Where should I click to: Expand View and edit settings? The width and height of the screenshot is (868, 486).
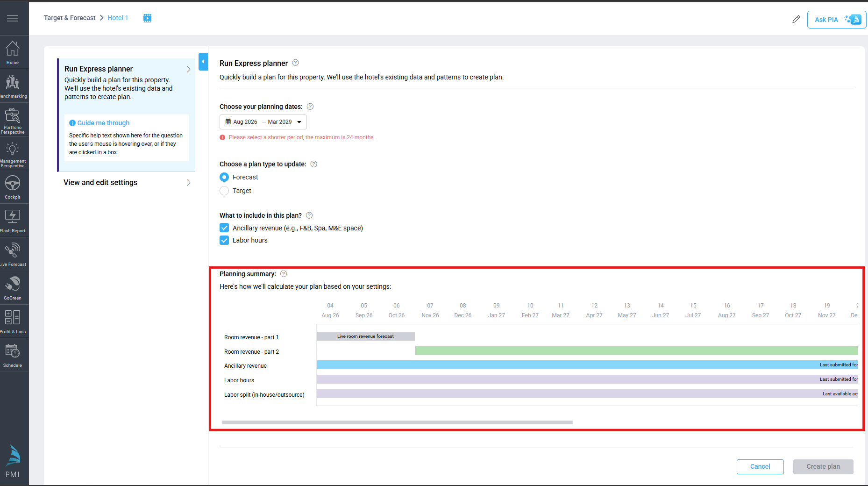tap(126, 183)
